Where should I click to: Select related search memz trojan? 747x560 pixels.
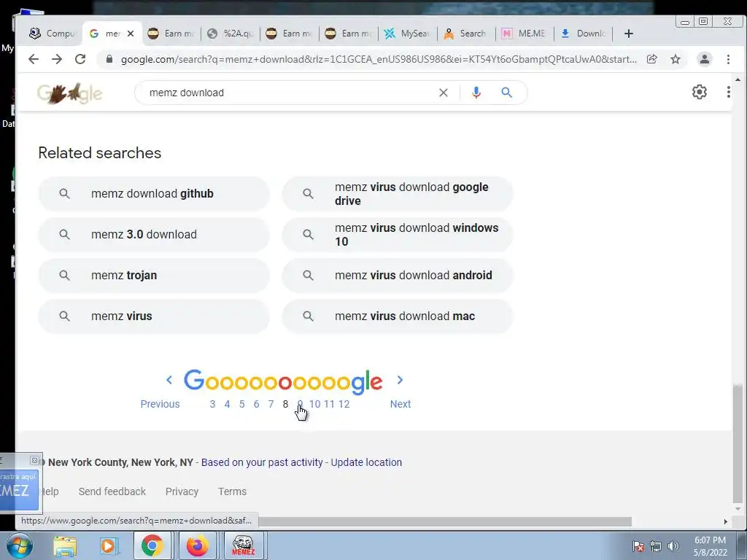click(154, 275)
